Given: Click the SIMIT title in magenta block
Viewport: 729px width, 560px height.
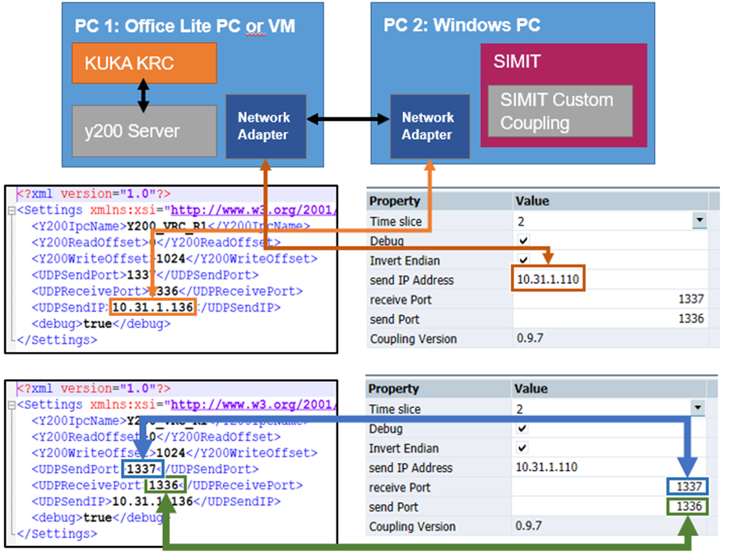Looking at the screenshot, I should click(x=517, y=62).
